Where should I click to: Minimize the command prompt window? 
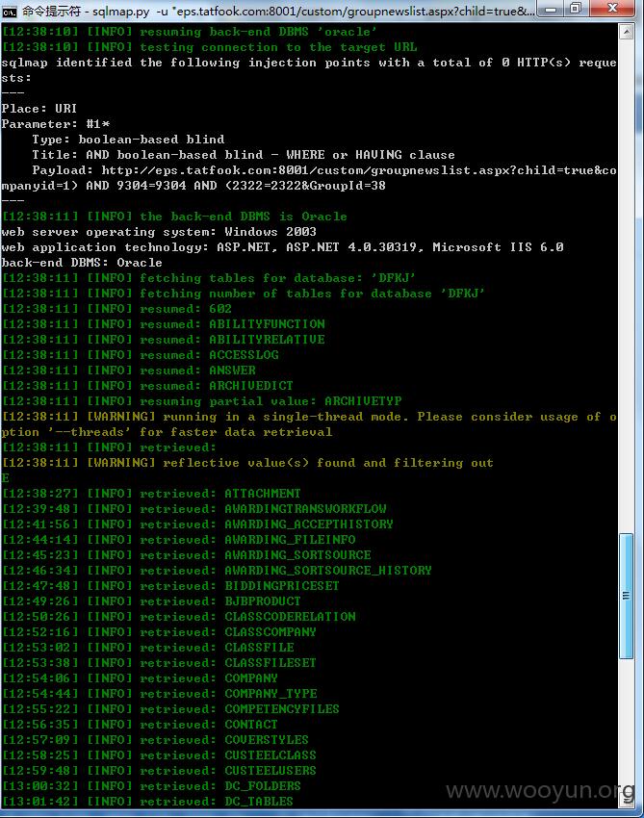click(x=551, y=10)
